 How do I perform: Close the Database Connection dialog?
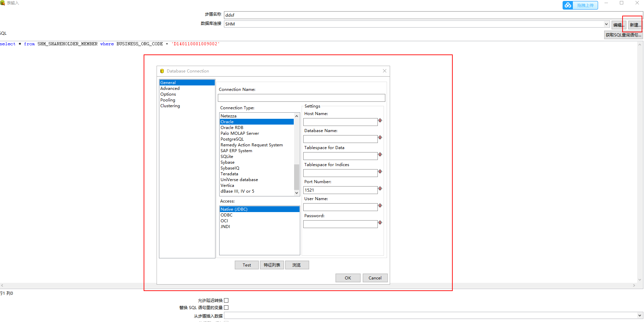point(385,71)
